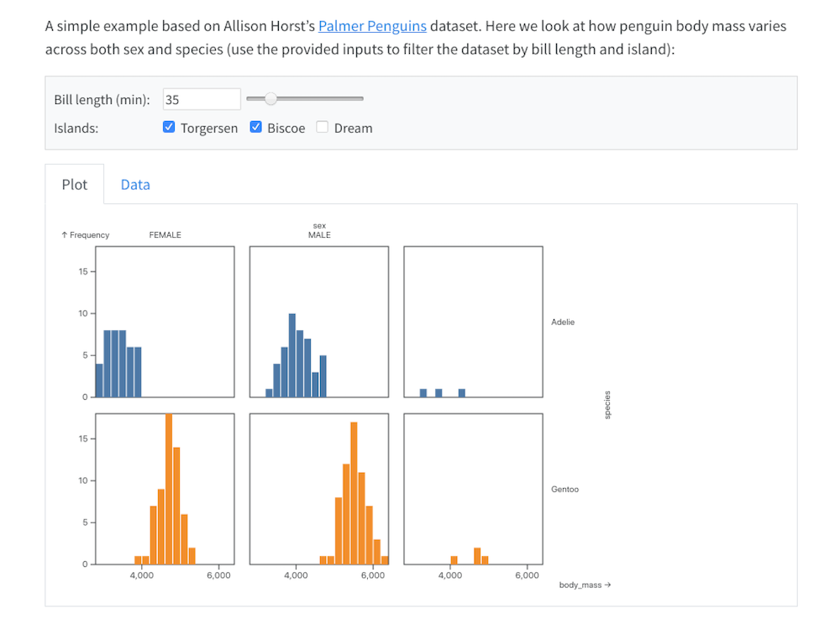Uncheck the Torgersen island checkbox
The height and width of the screenshot is (630, 840).
click(169, 128)
